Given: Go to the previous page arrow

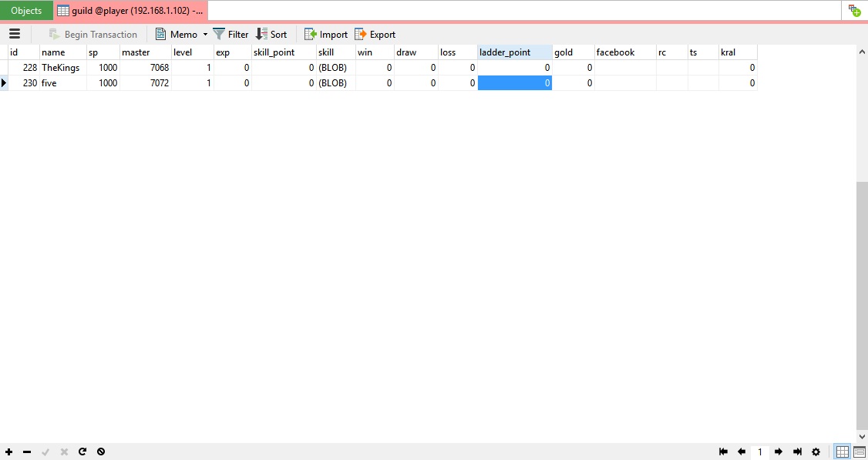Looking at the screenshot, I should [742, 452].
